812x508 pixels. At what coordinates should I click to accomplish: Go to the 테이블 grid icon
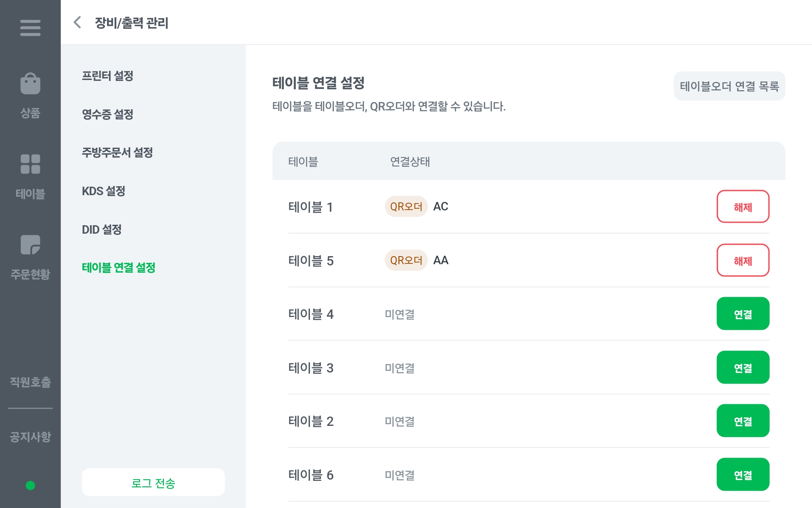[x=30, y=164]
